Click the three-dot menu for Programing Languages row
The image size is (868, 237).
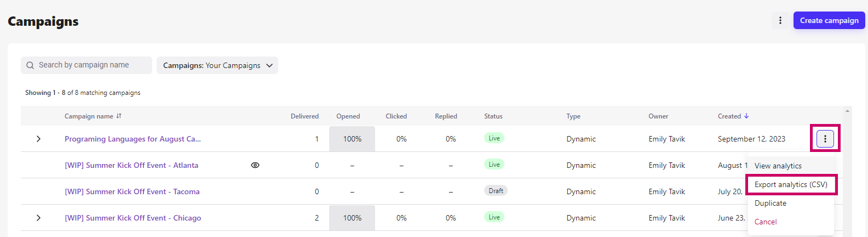[825, 139]
